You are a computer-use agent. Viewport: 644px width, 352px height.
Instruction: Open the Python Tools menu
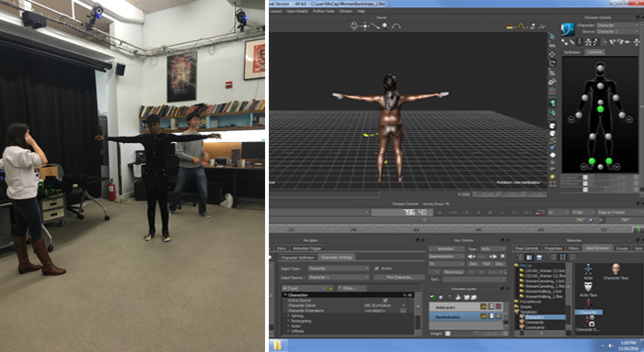pos(324,11)
